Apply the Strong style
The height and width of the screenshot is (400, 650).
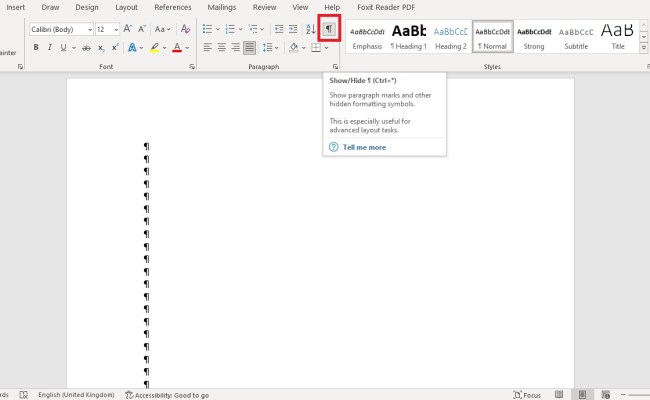(x=534, y=37)
